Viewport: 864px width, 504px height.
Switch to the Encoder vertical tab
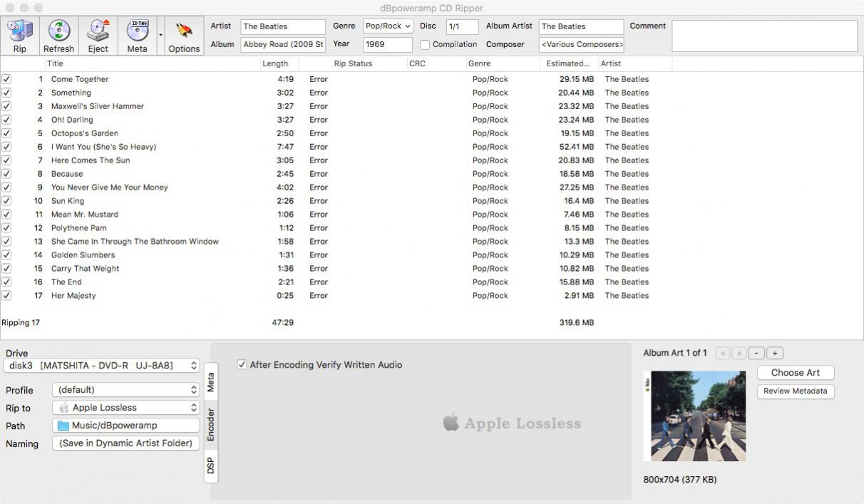pos(211,424)
